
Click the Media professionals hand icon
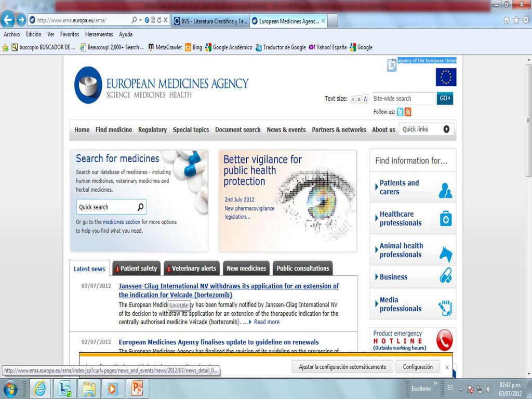pyautogui.click(x=445, y=308)
